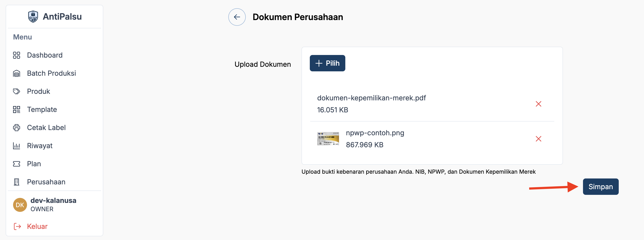Click the npwp-contoh.png preview thumbnail
Viewport: 644px width, 240px height.
pos(328,139)
